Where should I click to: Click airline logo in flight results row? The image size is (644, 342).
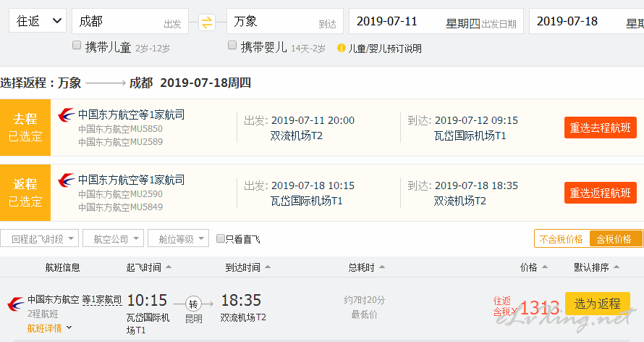tap(16, 304)
